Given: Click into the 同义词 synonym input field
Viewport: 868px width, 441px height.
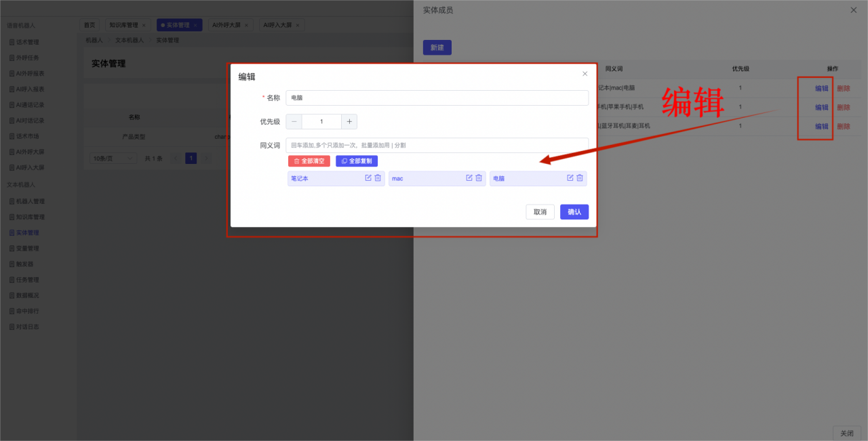Looking at the screenshot, I should click(437, 145).
